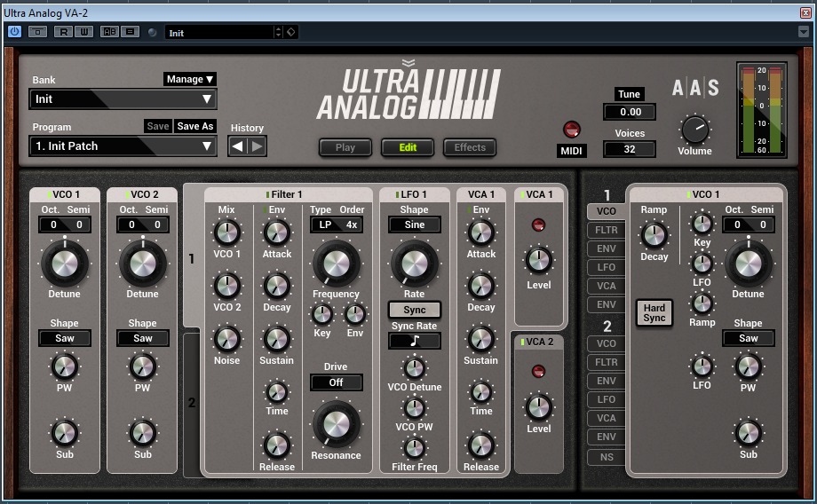Click the Tune value field 0.00
This screenshot has height=504, width=817.
[x=630, y=112]
